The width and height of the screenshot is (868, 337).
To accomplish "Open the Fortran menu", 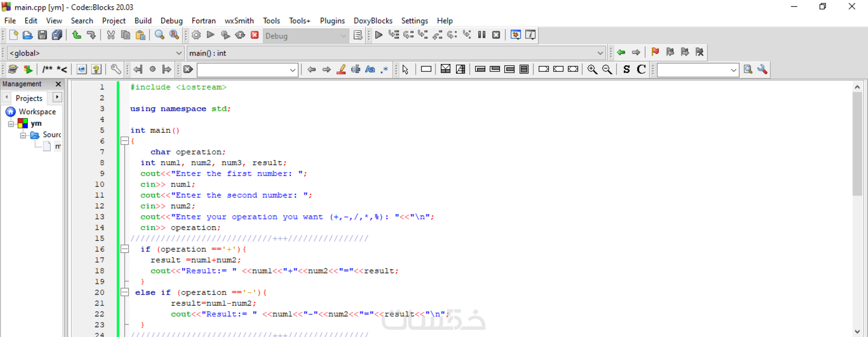I will [204, 21].
